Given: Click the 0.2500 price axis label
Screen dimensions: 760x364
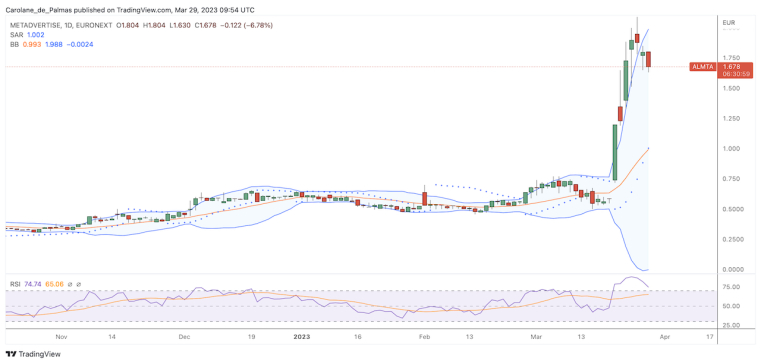Looking at the screenshot, I should (x=732, y=239).
